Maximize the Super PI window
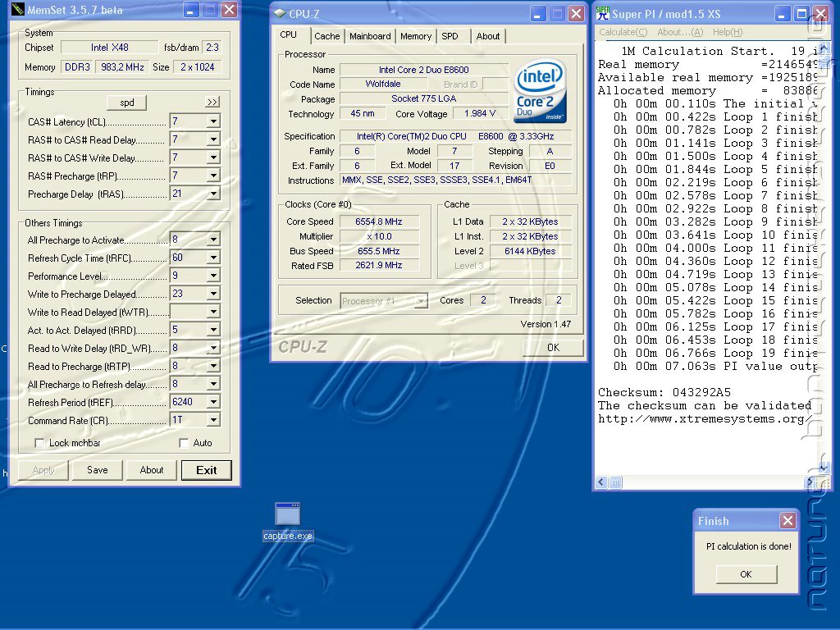The width and height of the screenshot is (840, 630). pyautogui.click(x=801, y=13)
